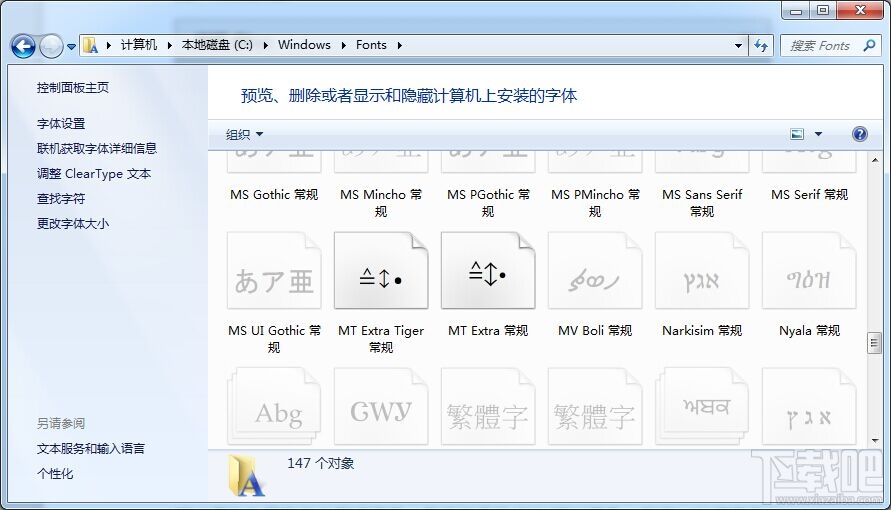Maximize the Fonts window
The width and height of the screenshot is (891, 510).
pyautogui.click(x=823, y=11)
